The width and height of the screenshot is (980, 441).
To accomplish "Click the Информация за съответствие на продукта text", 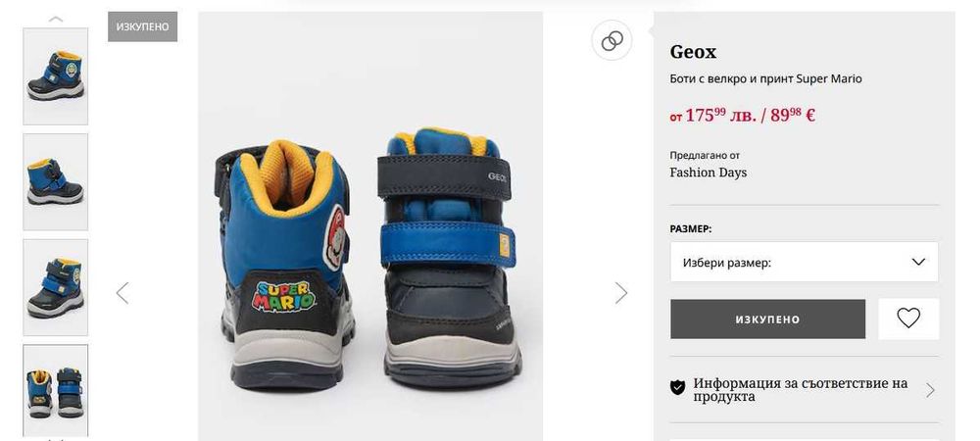I will pos(800,389).
